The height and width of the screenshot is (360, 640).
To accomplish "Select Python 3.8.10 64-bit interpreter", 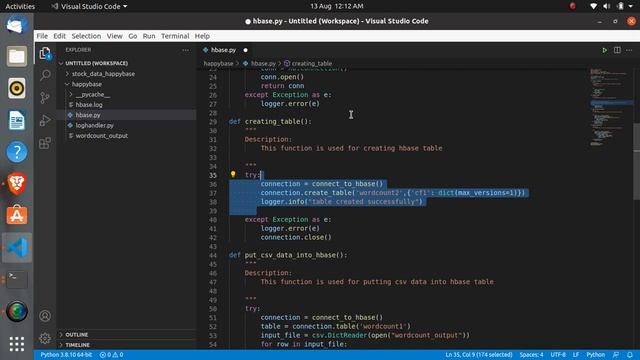I will [x=66, y=355].
